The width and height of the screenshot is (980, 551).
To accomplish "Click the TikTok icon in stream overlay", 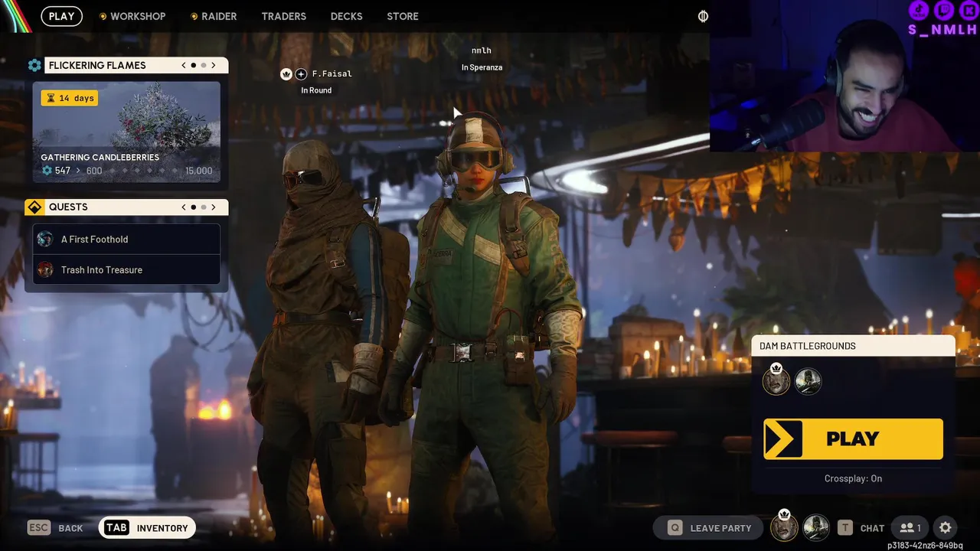I will click(919, 10).
